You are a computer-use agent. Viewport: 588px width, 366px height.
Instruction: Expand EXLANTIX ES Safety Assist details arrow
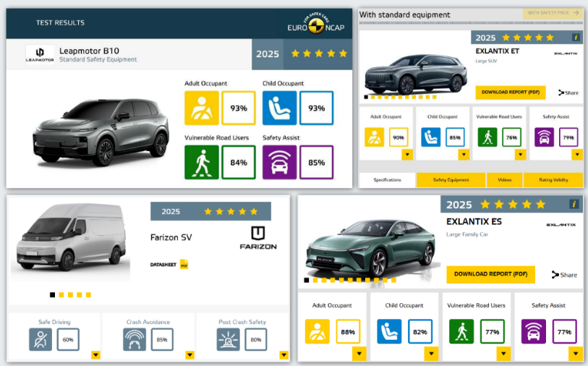point(576,354)
